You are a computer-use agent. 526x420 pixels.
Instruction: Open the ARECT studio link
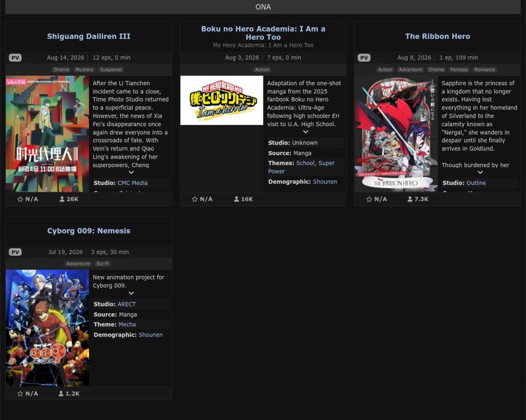click(126, 304)
